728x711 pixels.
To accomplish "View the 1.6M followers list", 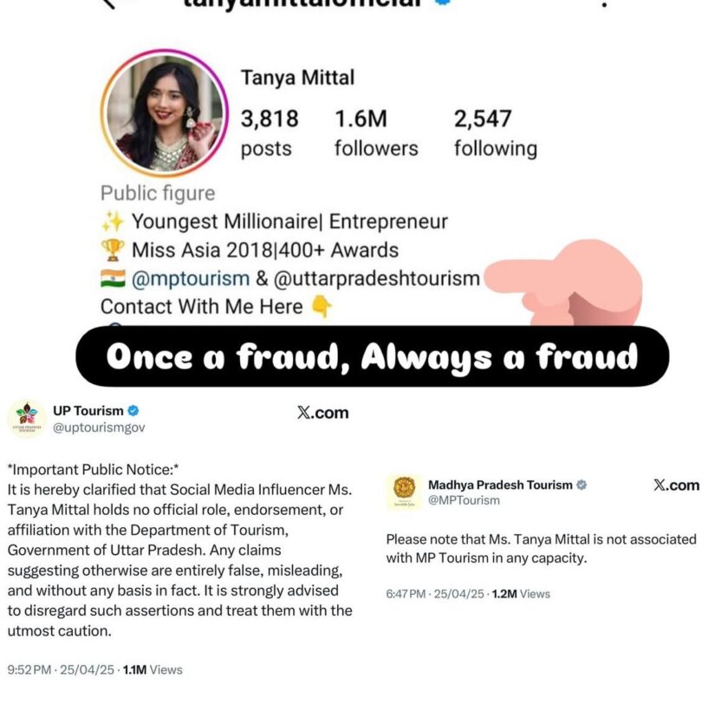I will tap(375, 133).
